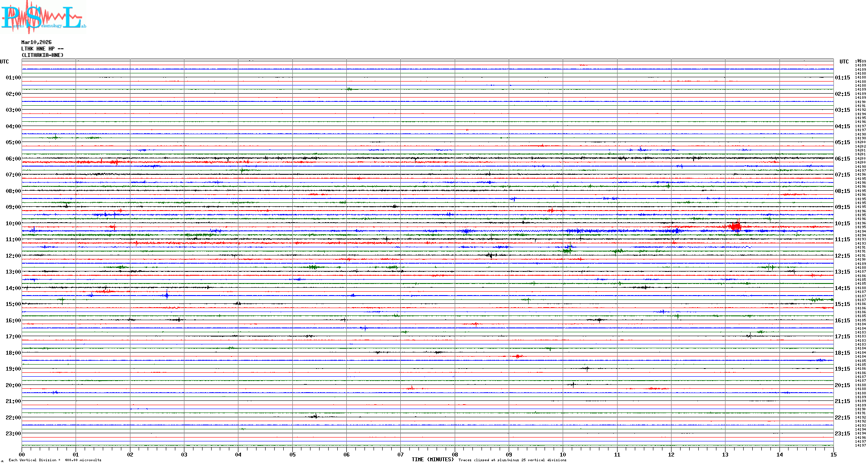Click the Mar10,2026 date text

pos(36,42)
